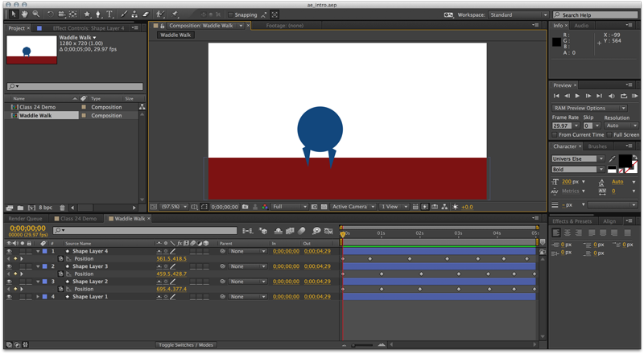Select the Zoom magnifier tool
The image size is (644, 354).
click(x=35, y=14)
